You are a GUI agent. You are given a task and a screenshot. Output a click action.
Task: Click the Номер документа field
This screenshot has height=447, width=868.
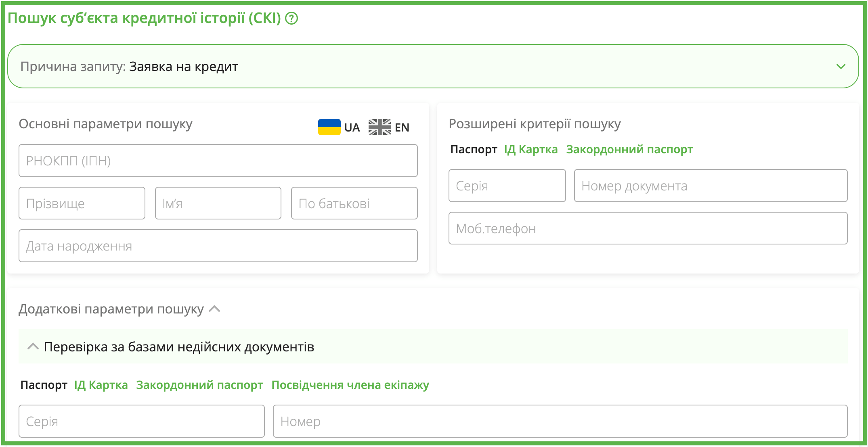(x=710, y=186)
